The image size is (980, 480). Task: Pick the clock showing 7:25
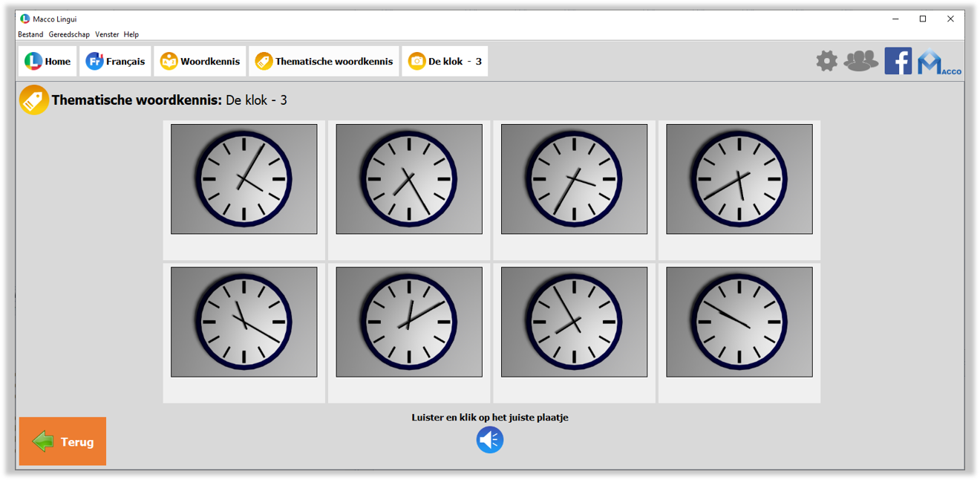pos(409,179)
